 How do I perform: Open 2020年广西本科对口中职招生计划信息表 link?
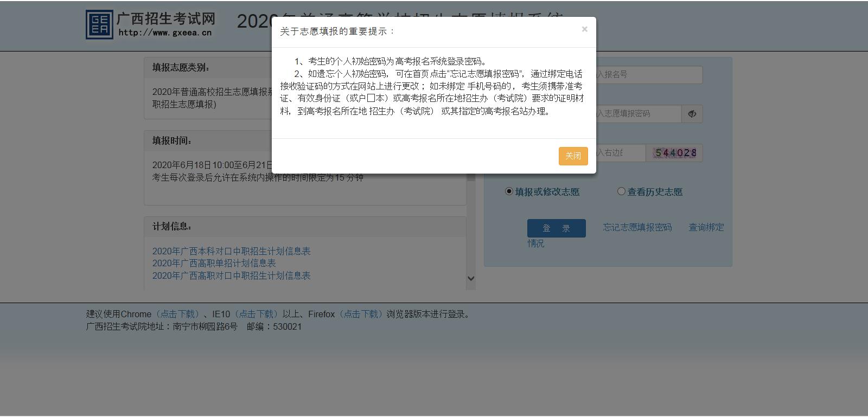click(x=231, y=251)
